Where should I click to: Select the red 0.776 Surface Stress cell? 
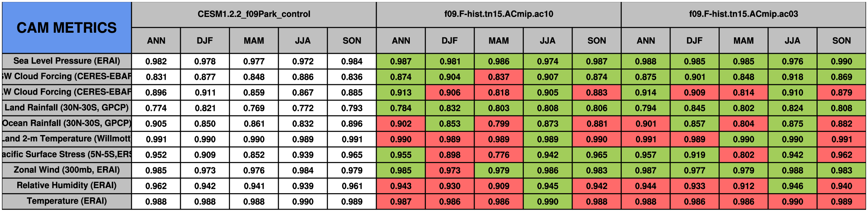coord(499,155)
